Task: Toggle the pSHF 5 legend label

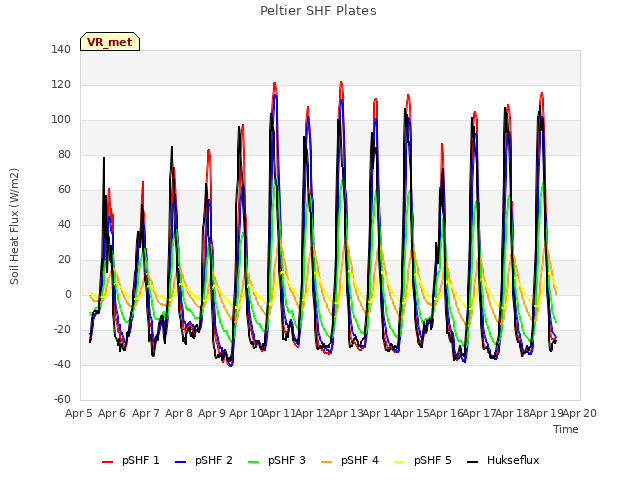Action: 433,460
